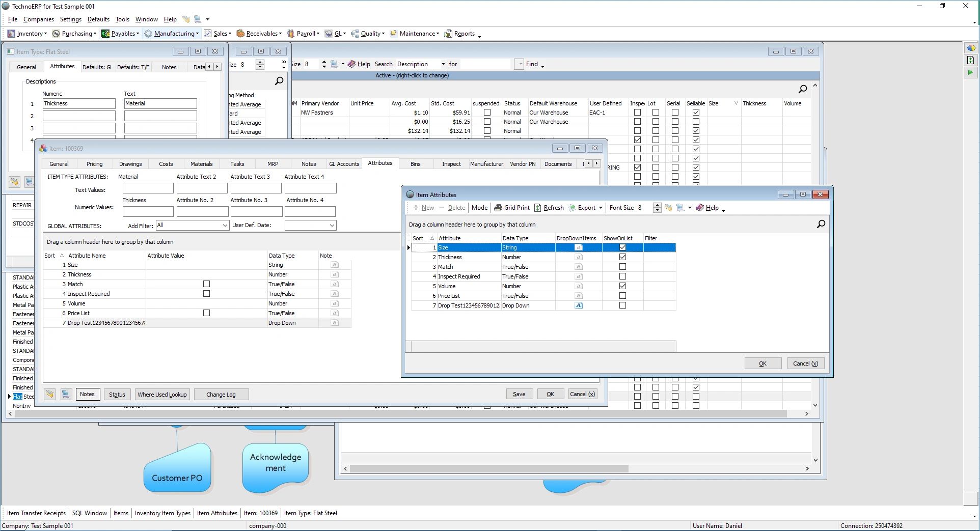Click the Where Used Lookup button
Image resolution: width=980 pixels, height=531 pixels.
click(x=162, y=395)
